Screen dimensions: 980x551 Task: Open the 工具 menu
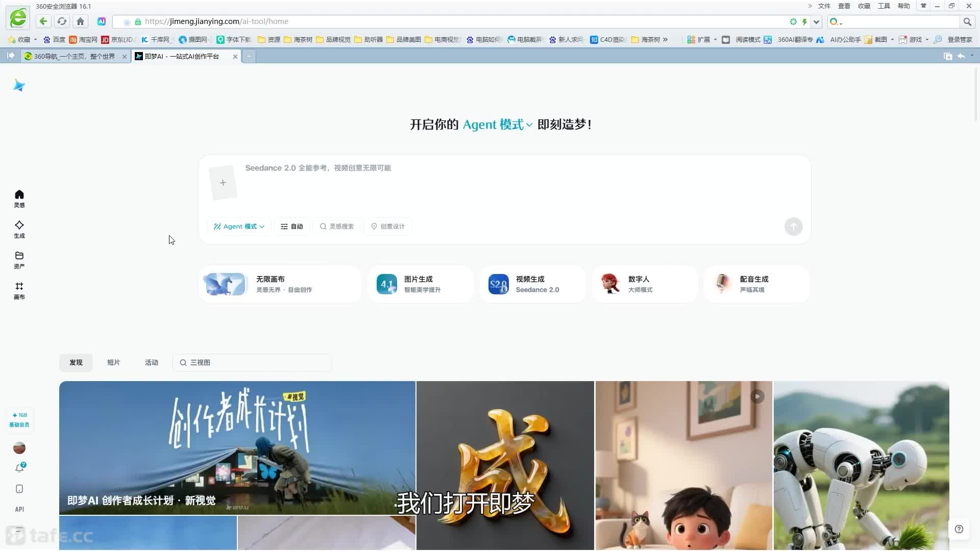coord(884,6)
